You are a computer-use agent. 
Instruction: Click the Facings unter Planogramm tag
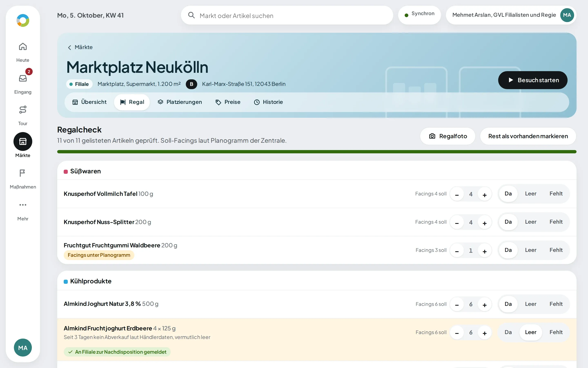pyautogui.click(x=99, y=255)
